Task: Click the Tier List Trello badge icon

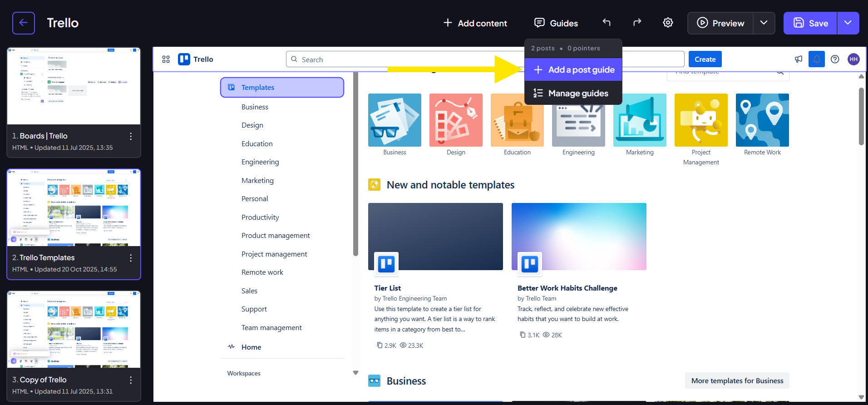Action: click(x=386, y=264)
